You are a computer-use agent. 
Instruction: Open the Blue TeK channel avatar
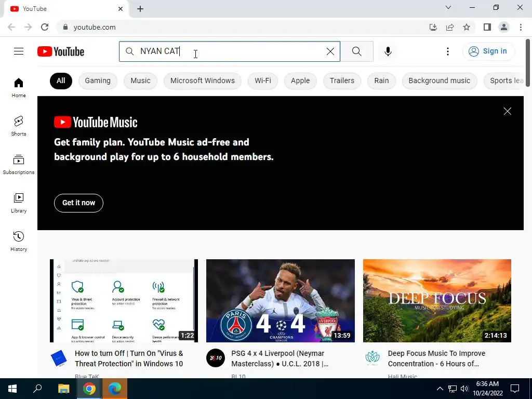click(59, 358)
